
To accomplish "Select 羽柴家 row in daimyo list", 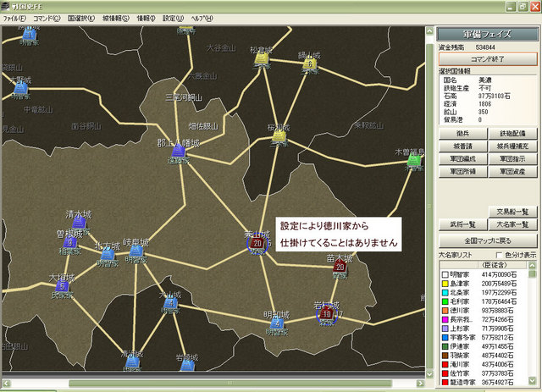I will point(484,356).
